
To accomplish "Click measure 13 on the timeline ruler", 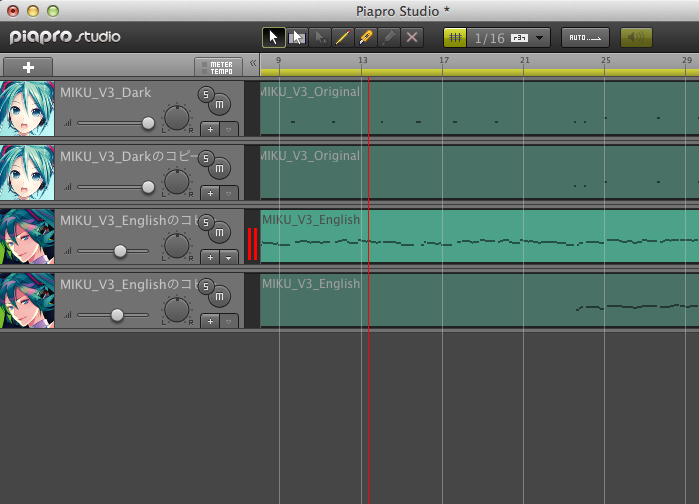I will click(x=363, y=60).
